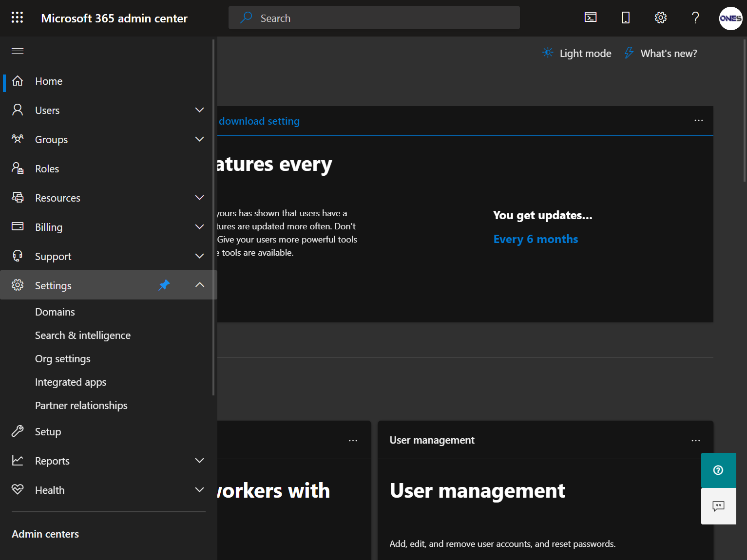Expand the Reports navigation group
This screenshot has width=747, height=560.
coord(199,461)
